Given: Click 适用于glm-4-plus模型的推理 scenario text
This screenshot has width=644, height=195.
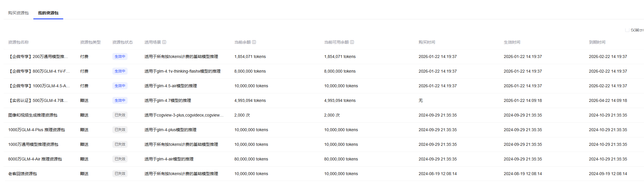Looking at the screenshot, I should click(171, 130).
